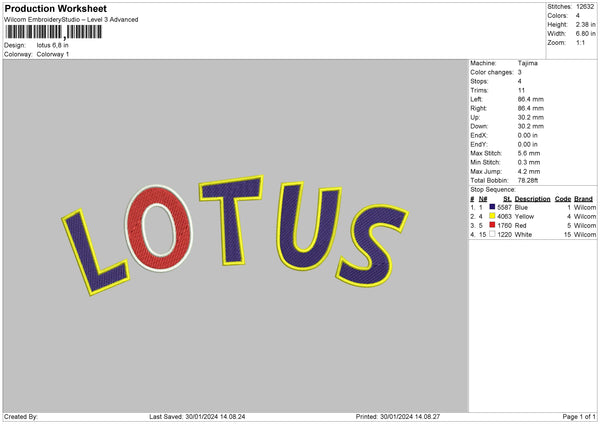
Task: Click the 'St.' column header
Action: pos(507,199)
